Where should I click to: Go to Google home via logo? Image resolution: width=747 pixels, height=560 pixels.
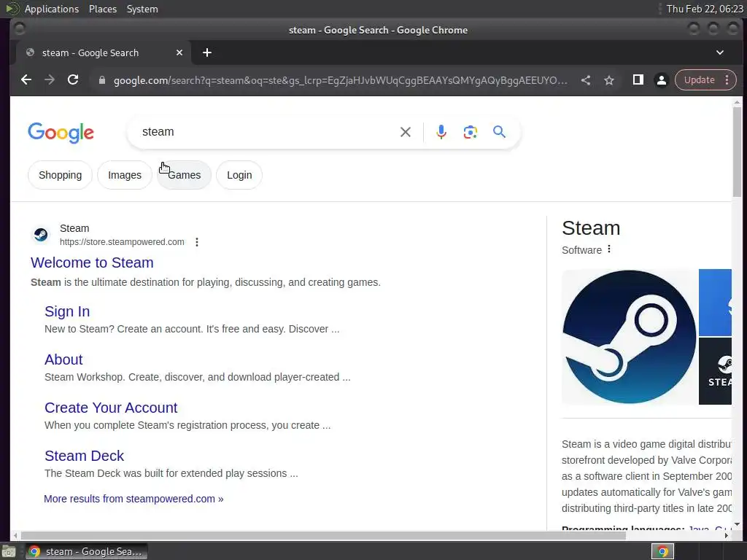(x=61, y=133)
